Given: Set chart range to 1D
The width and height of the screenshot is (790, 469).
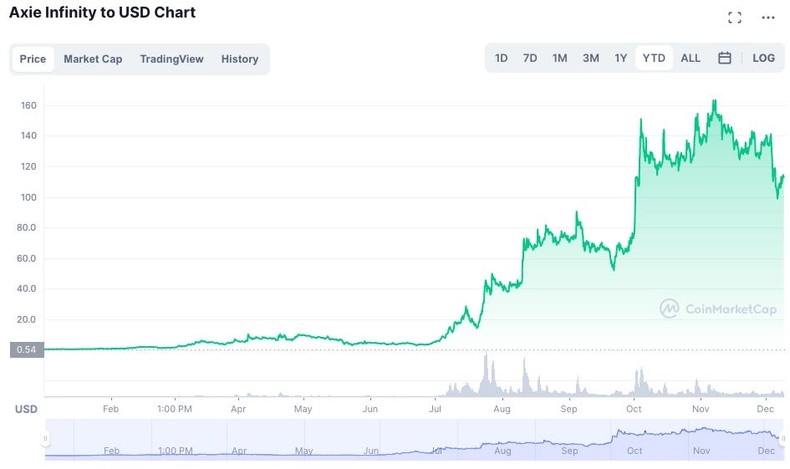Looking at the screenshot, I should pyautogui.click(x=501, y=58).
